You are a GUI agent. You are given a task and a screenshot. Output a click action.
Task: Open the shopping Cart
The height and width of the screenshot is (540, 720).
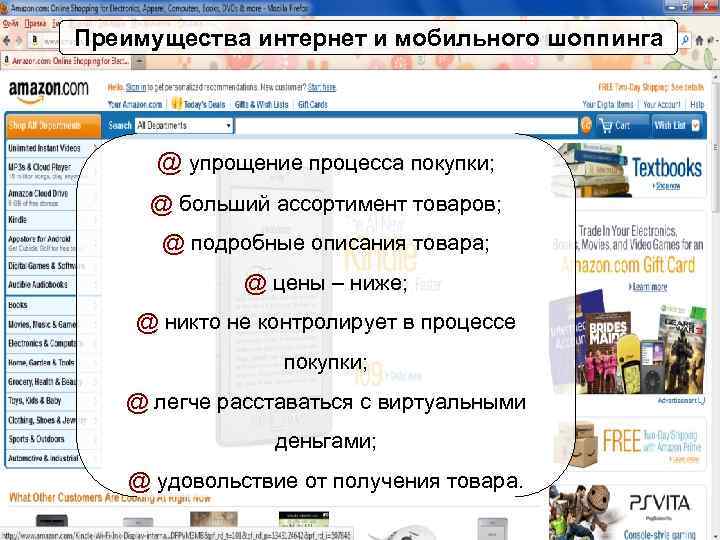[622, 125]
